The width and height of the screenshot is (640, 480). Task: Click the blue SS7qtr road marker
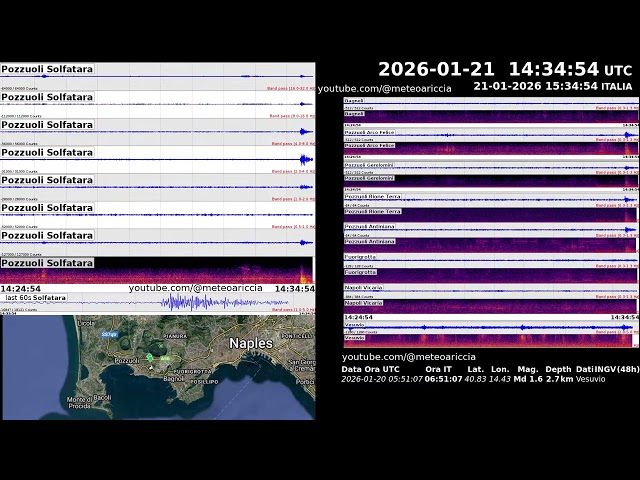click(x=110, y=334)
